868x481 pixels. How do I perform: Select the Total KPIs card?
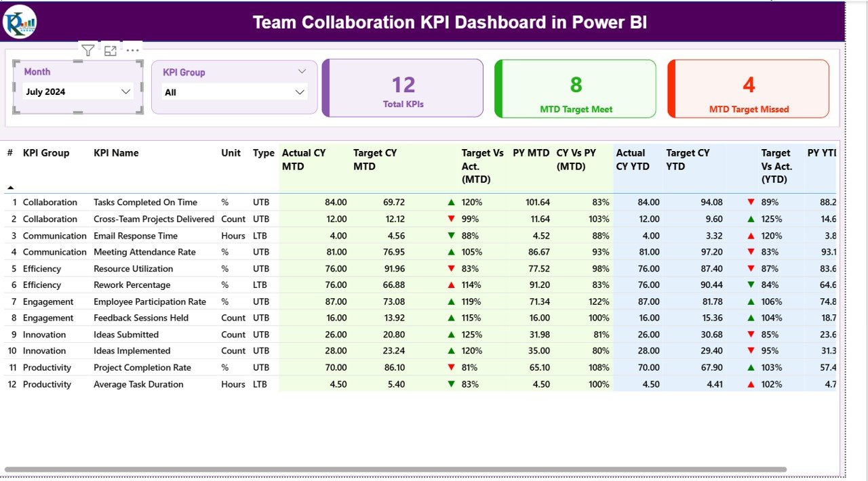pyautogui.click(x=403, y=89)
